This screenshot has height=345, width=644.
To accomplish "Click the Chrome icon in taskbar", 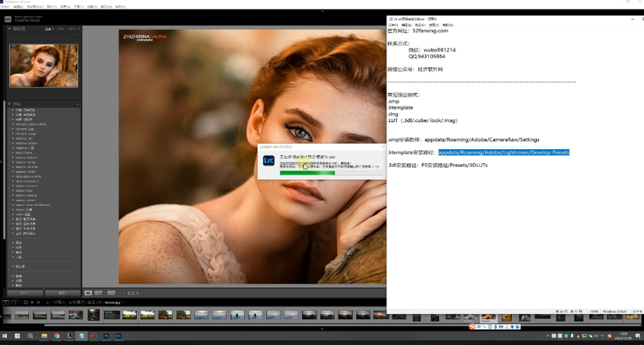I will [x=57, y=336].
